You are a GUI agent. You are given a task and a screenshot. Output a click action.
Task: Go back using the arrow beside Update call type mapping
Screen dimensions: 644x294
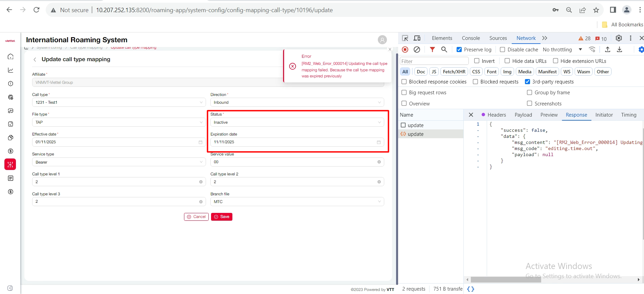click(35, 59)
